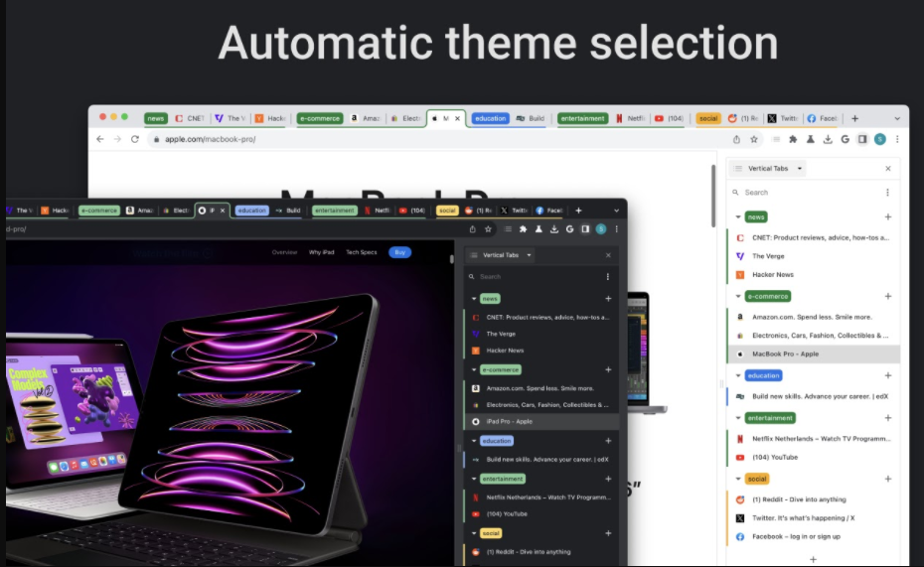Collapse the news group in the light panel
The height and width of the screenshot is (567, 924).
pos(738,217)
